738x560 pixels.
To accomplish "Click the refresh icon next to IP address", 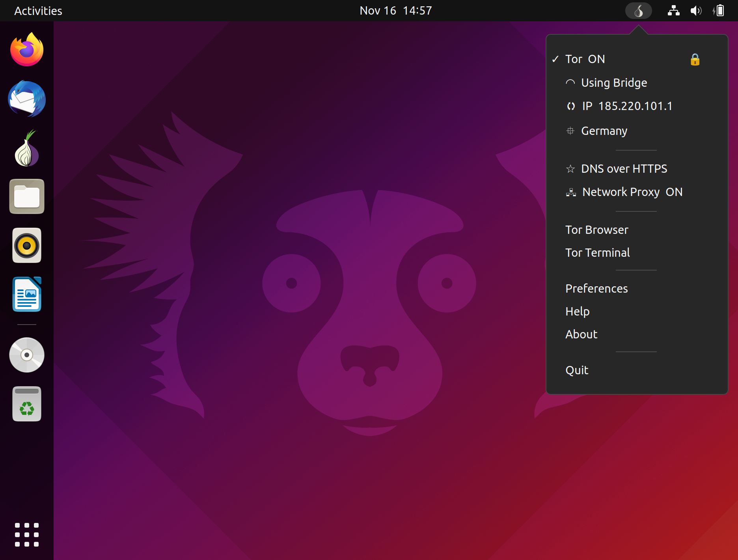I will [x=571, y=106].
